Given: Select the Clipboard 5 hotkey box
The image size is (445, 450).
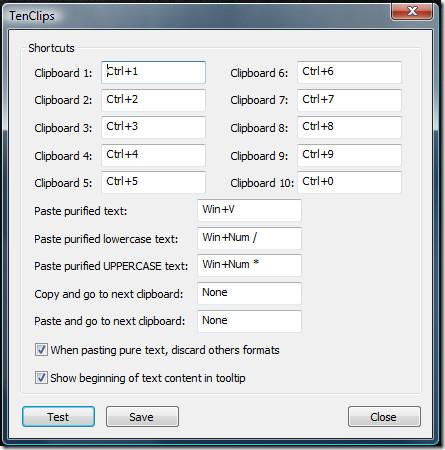Looking at the screenshot, I should pyautogui.click(x=153, y=182).
